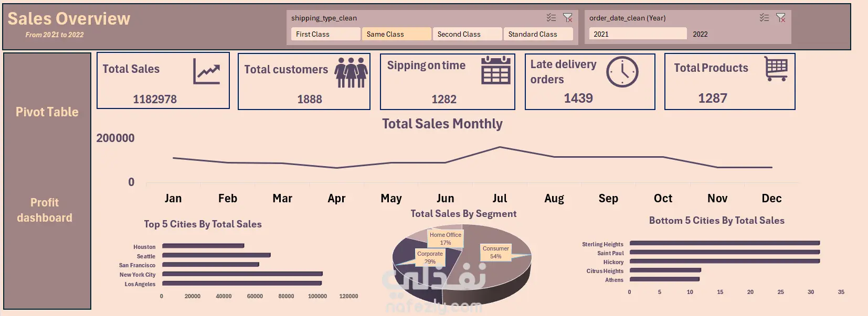The width and height of the screenshot is (868, 316).
Task: Click the Bottom 5 Cities chart title
Action: (717, 220)
